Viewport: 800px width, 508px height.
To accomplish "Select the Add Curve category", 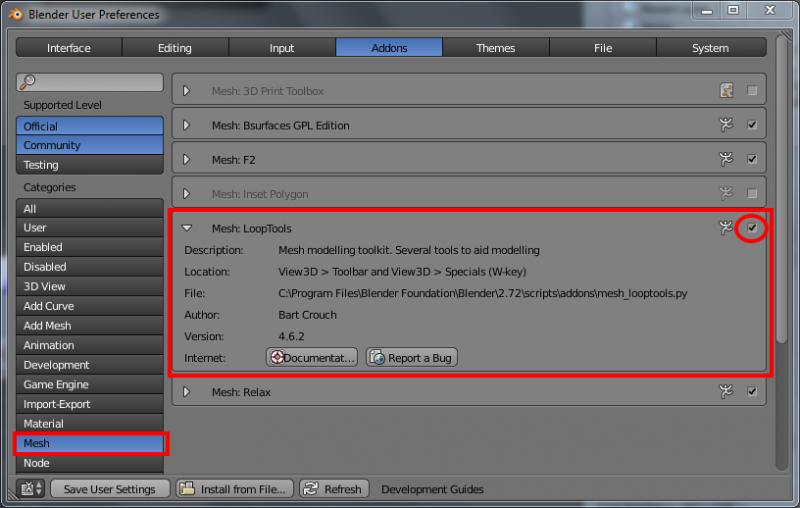I will [90, 306].
